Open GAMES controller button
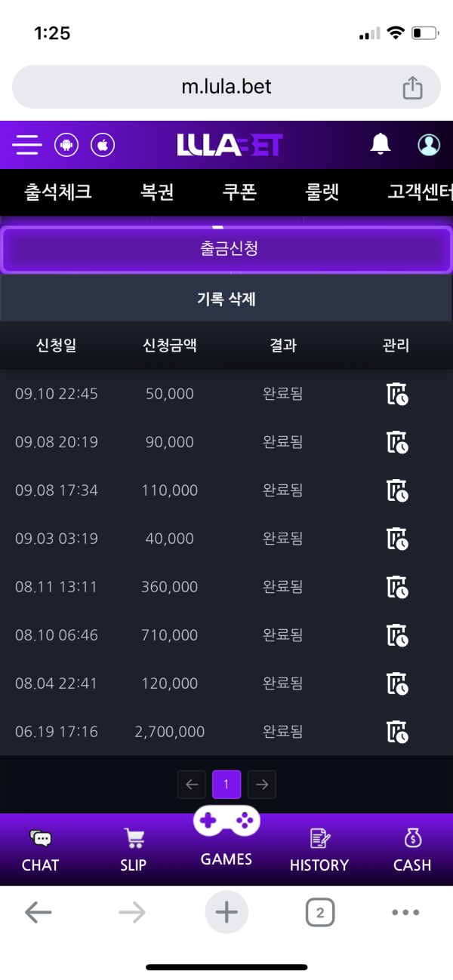 [226, 836]
